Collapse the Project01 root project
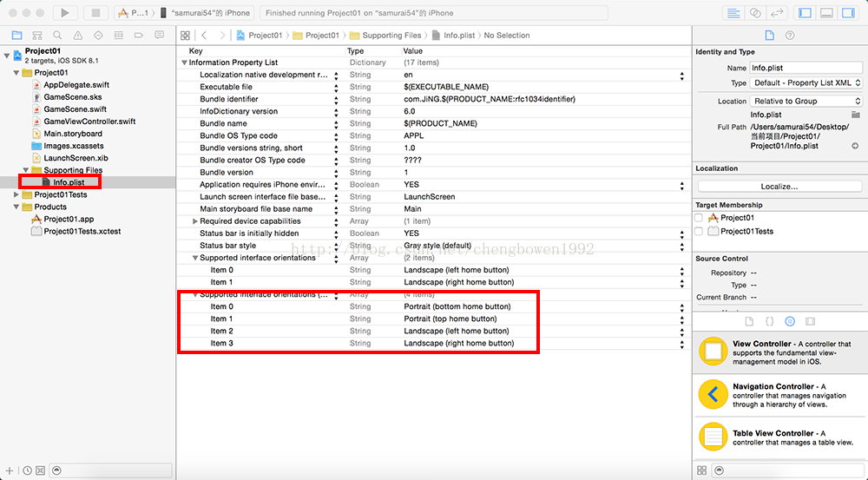Image resolution: width=868 pixels, height=480 pixels. click(x=7, y=56)
